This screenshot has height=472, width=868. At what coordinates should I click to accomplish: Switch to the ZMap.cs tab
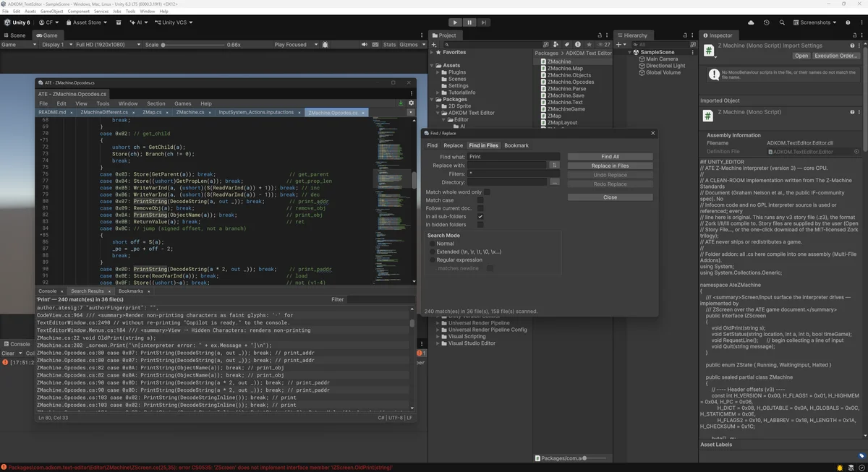click(x=152, y=113)
